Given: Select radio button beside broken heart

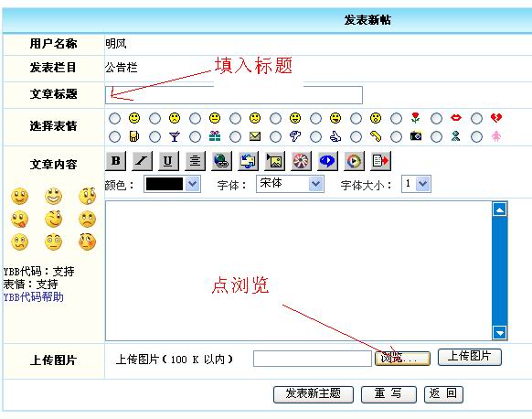Looking at the screenshot, I should click(476, 119).
